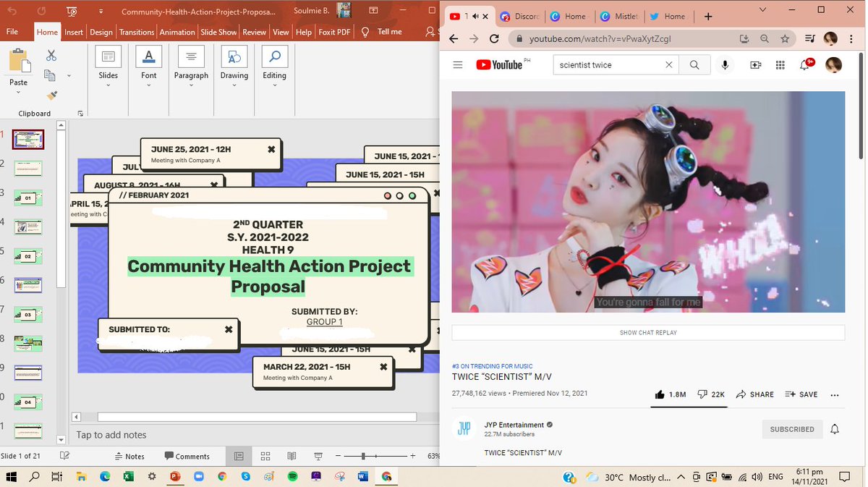
Task: Open the Transitions ribbon tab
Action: (x=137, y=32)
